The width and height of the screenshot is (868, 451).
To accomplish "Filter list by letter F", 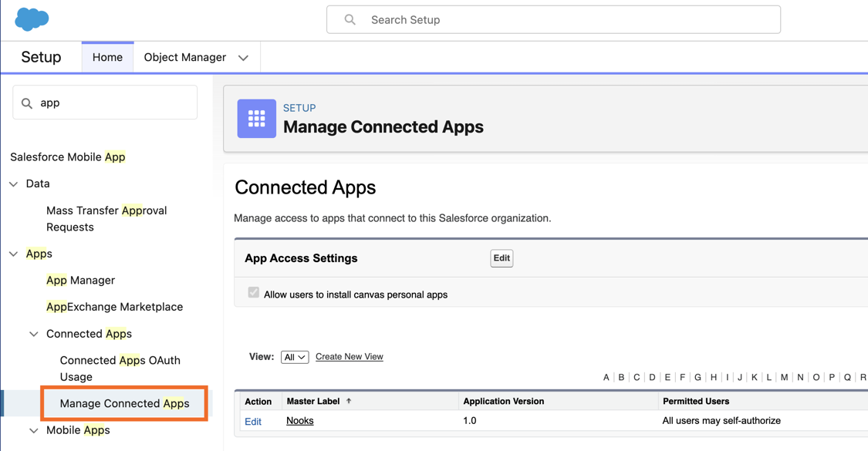I will coord(683,378).
